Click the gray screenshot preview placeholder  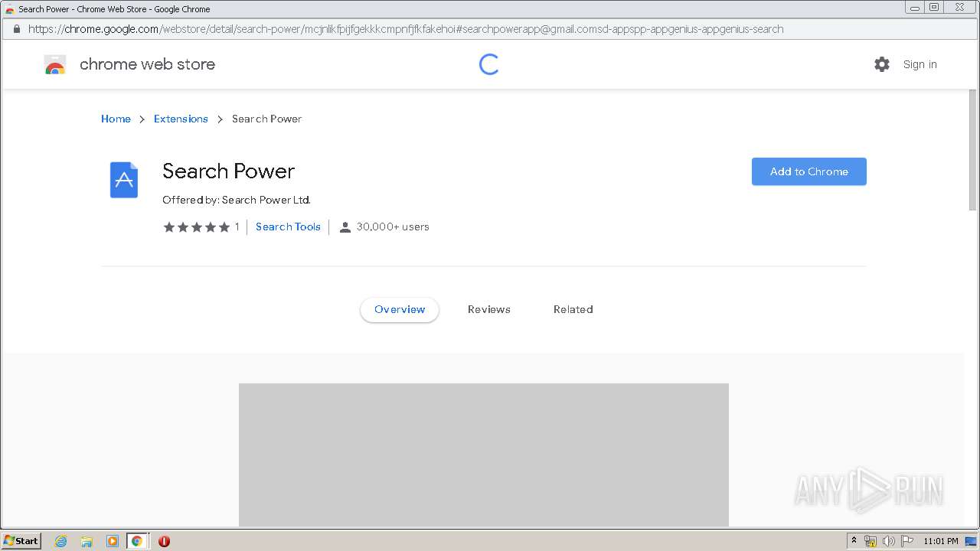click(x=484, y=455)
